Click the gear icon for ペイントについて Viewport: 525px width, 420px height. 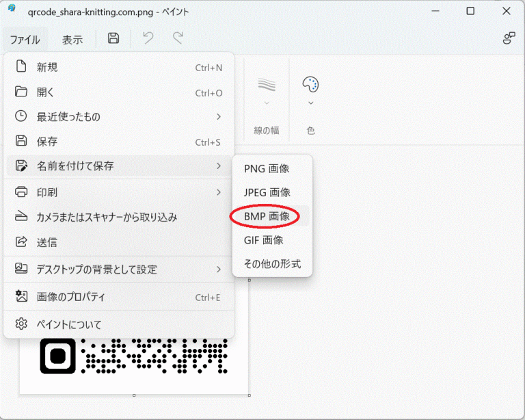[21, 324]
